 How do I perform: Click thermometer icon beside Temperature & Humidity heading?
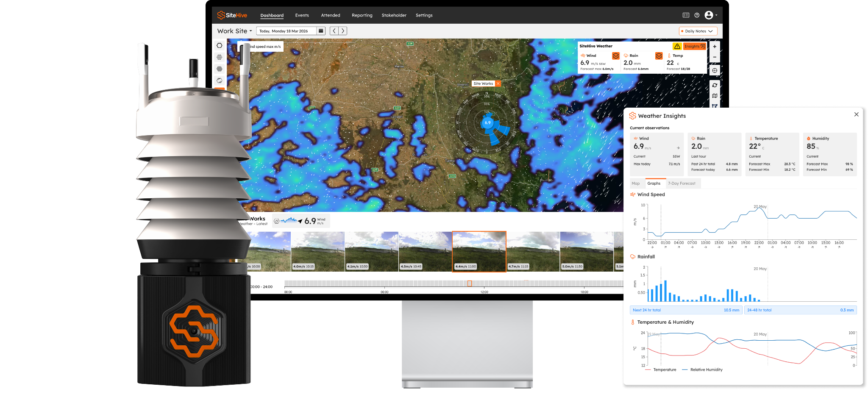(633, 322)
